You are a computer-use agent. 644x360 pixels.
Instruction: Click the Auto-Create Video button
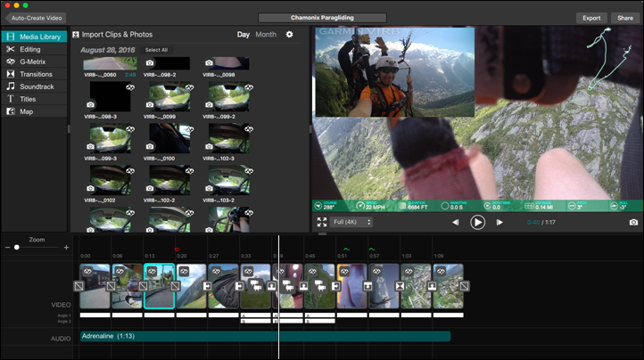point(37,18)
